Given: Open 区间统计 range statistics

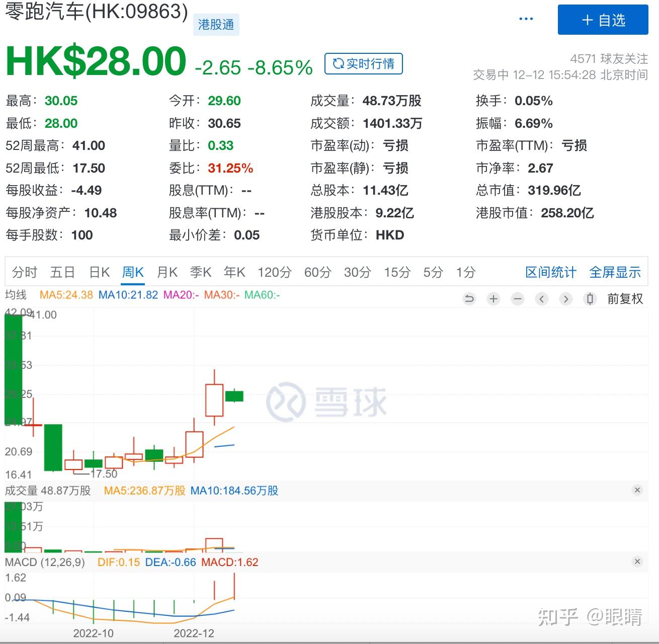Looking at the screenshot, I should pos(551,272).
